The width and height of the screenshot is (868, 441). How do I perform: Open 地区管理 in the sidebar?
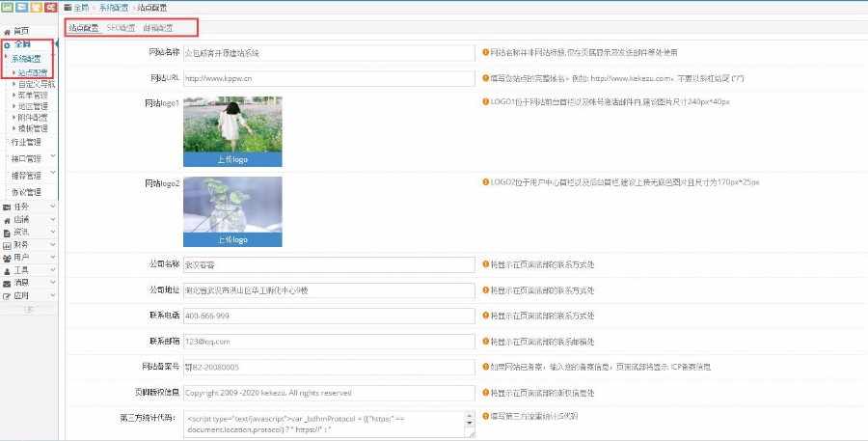[33, 106]
